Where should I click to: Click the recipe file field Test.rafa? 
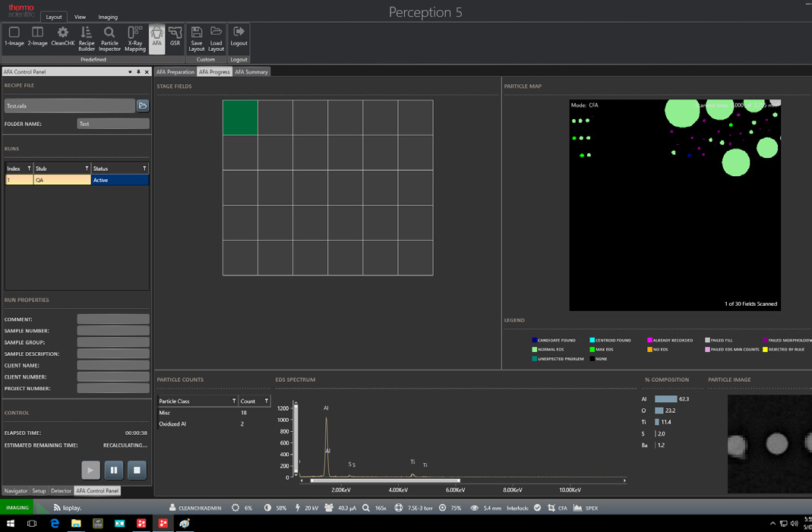70,105
